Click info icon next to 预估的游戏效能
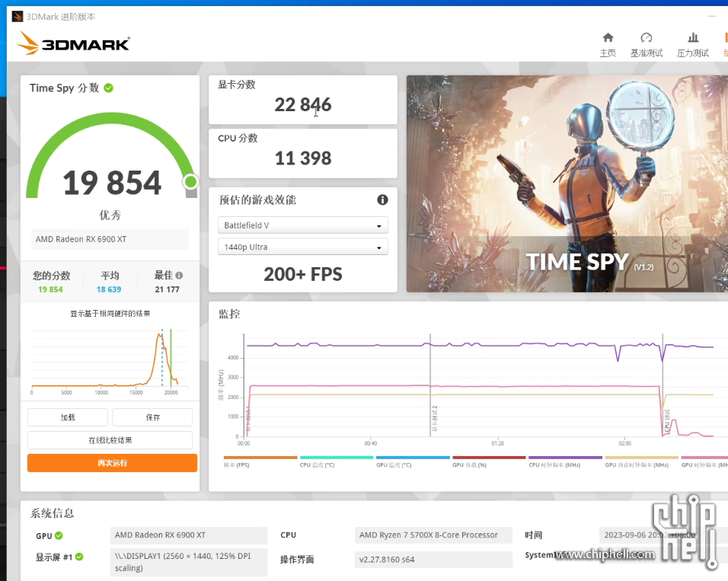This screenshot has height=581, width=728. point(382,200)
